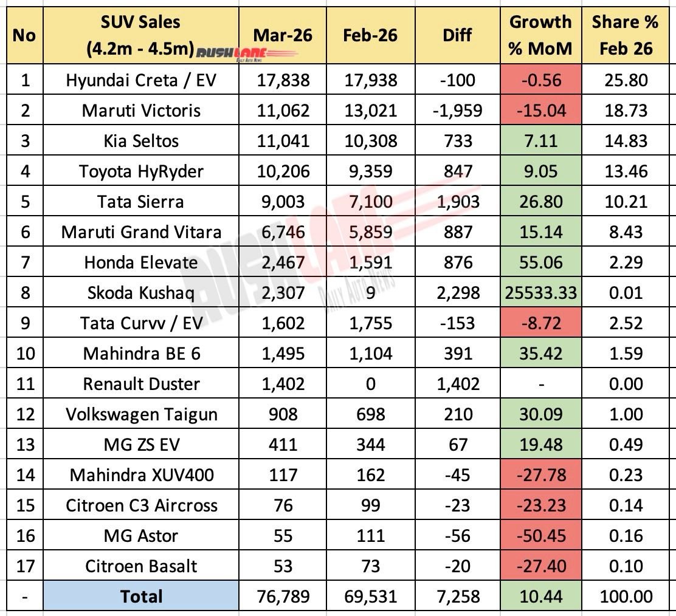Select the "SUV Sales" header cell
The width and height of the screenshot is (676, 616).
(x=140, y=23)
